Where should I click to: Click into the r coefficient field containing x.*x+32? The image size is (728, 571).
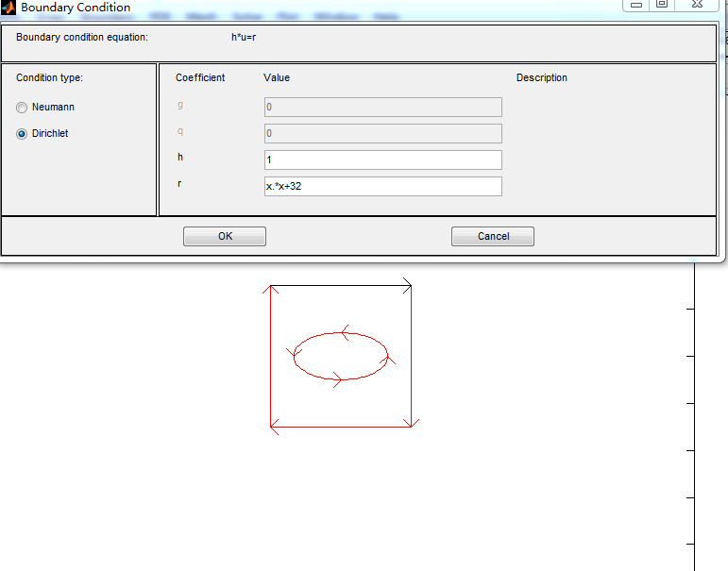pos(383,186)
